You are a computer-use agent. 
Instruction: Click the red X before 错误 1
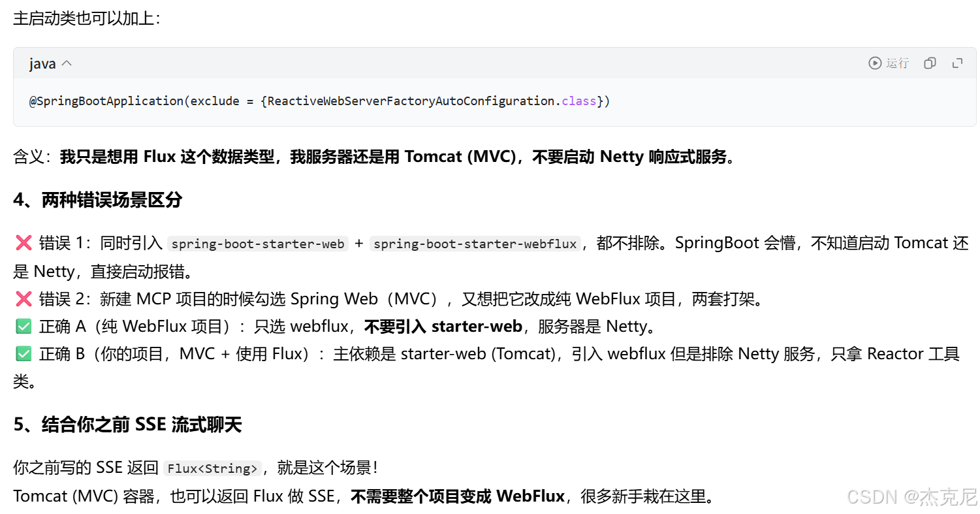(24, 244)
